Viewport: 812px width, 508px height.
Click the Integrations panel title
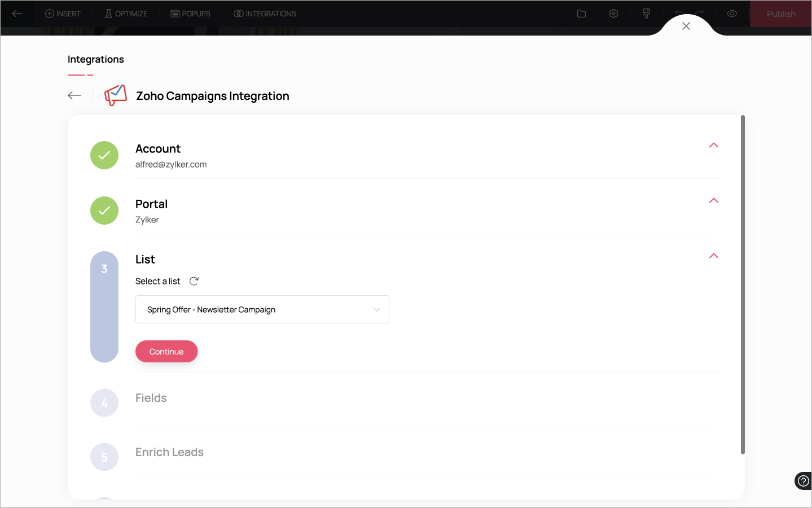[x=96, y=59]
